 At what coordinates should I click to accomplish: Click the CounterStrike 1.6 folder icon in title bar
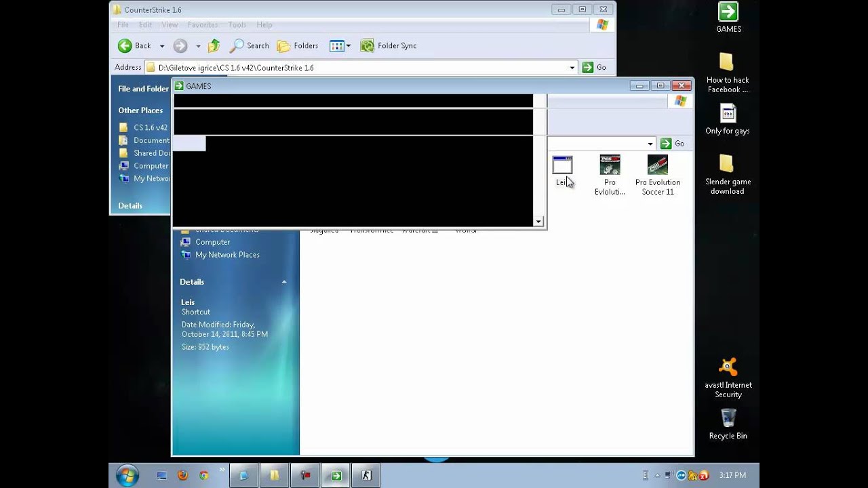tap(117, 10)
